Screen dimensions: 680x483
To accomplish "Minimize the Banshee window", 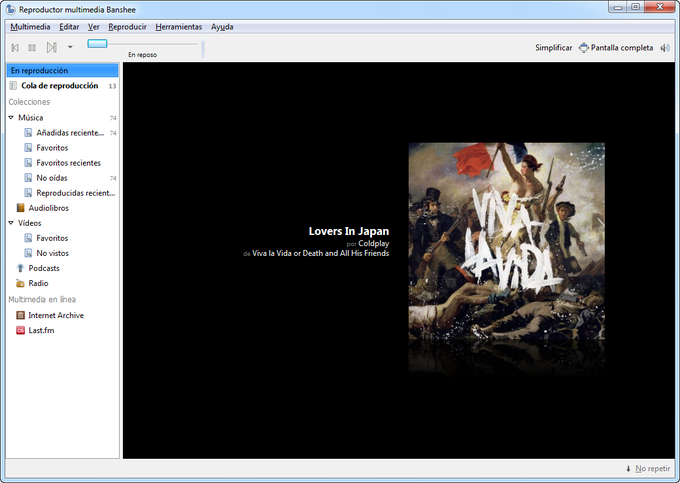I will (618, 7).
